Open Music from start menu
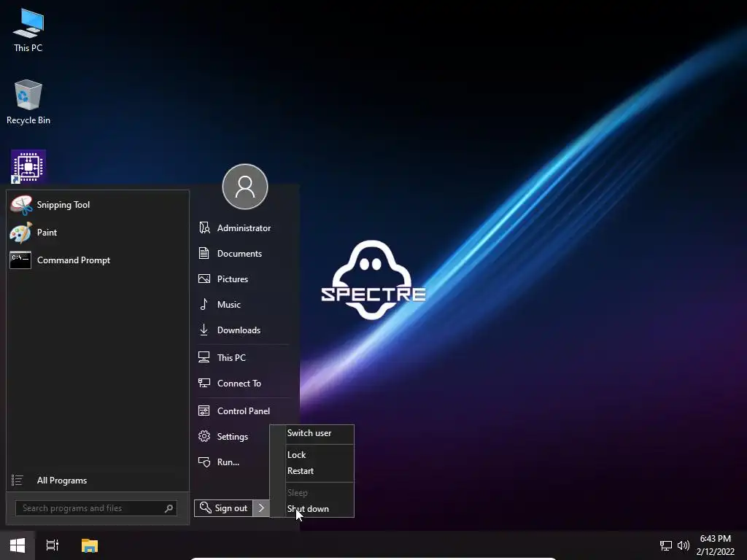 pos(243,304)
